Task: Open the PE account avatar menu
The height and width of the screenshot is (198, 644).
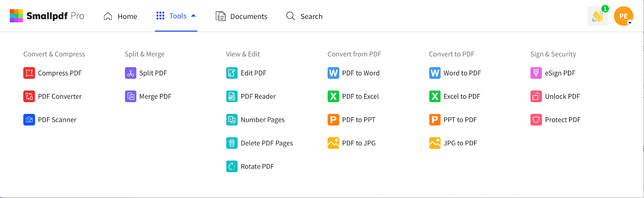Action: click(x=623, y=16)
